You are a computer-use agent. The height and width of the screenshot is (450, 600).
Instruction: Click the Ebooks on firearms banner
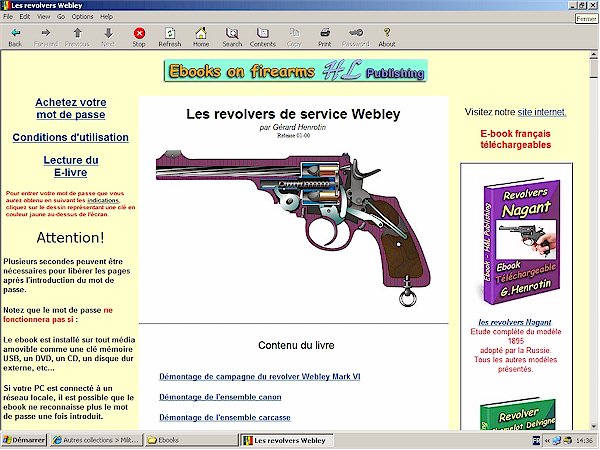click(x=295, y=71)
